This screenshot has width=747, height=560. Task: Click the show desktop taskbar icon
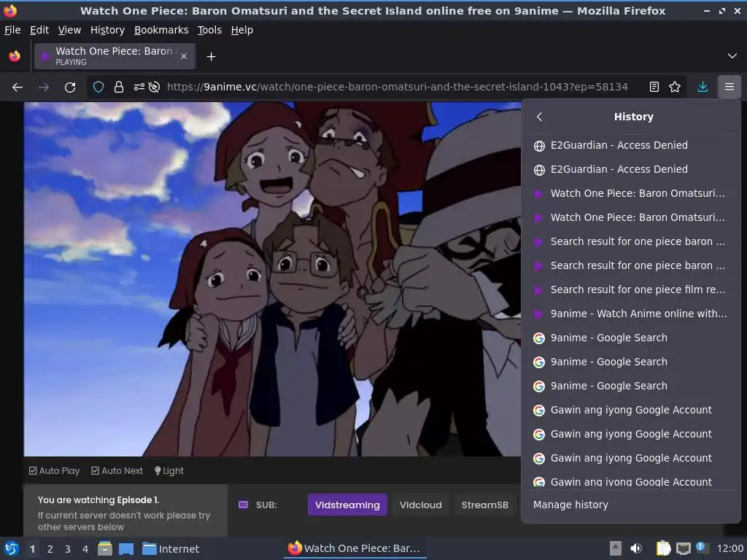point(126,548)
